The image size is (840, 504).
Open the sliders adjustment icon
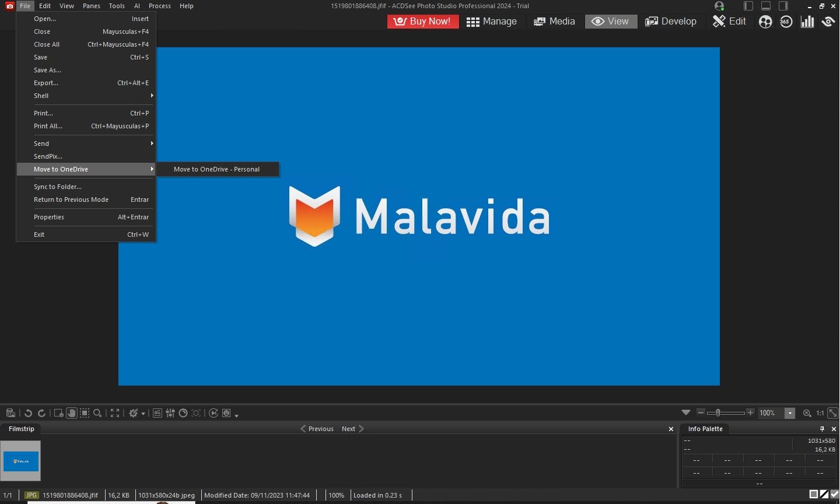click(170, 413)
